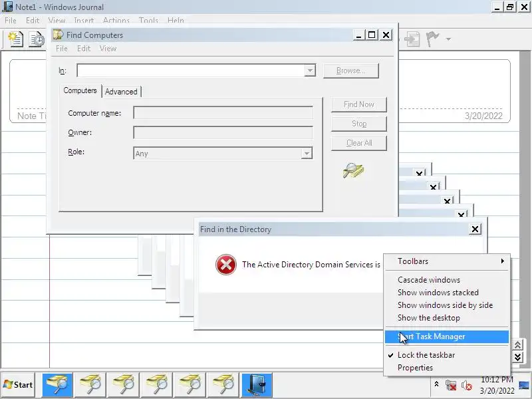
Task: Open View menu in Find Computers
Action: 108,49
